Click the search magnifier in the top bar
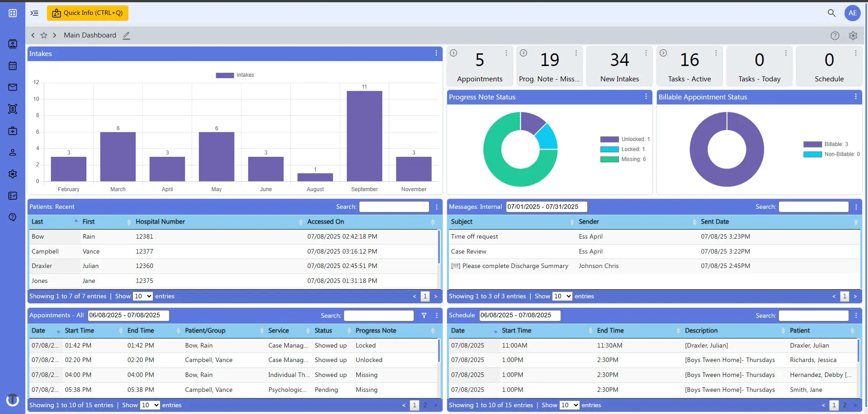The image size is (868, 414). point(831,13)
